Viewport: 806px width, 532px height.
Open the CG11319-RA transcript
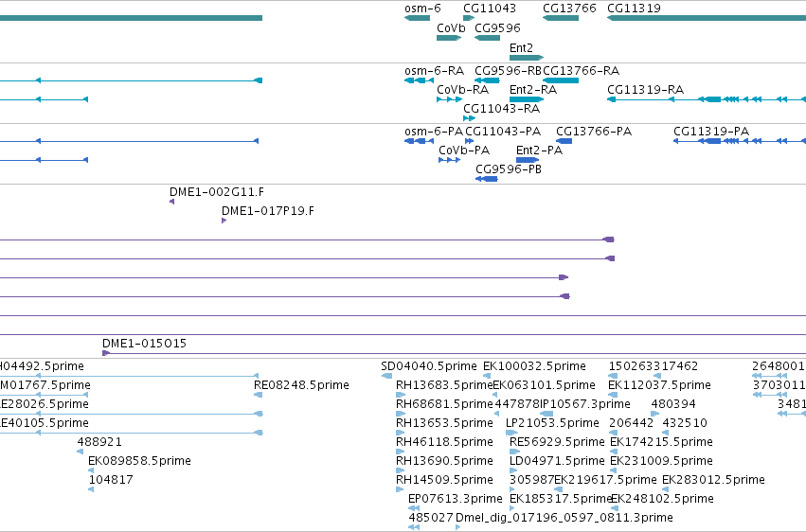(x=707, y=99)
